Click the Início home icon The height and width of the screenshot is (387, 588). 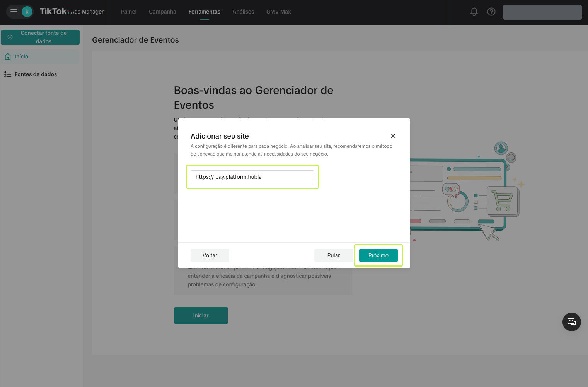[8, 57]
